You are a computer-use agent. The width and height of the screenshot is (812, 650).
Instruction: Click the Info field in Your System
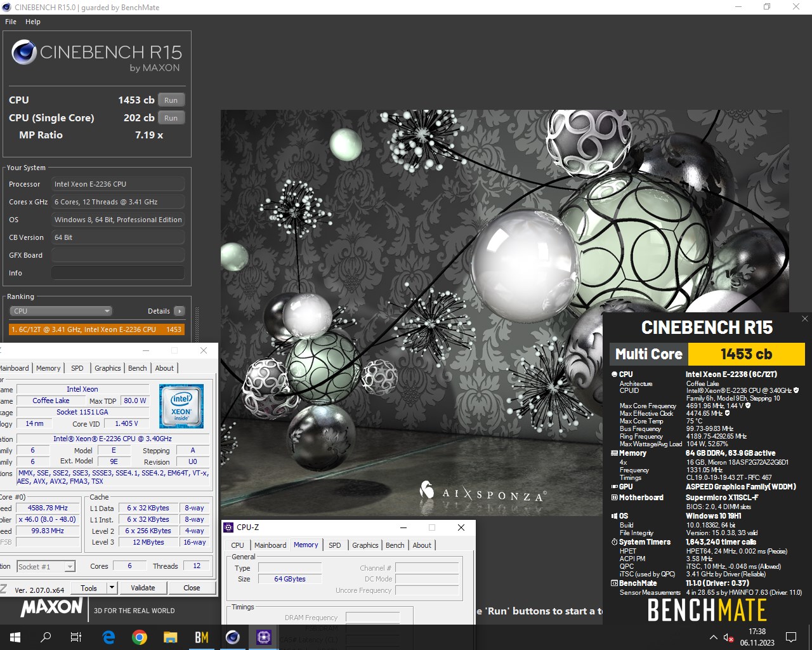pyautogui.click(x=118, y=273)
